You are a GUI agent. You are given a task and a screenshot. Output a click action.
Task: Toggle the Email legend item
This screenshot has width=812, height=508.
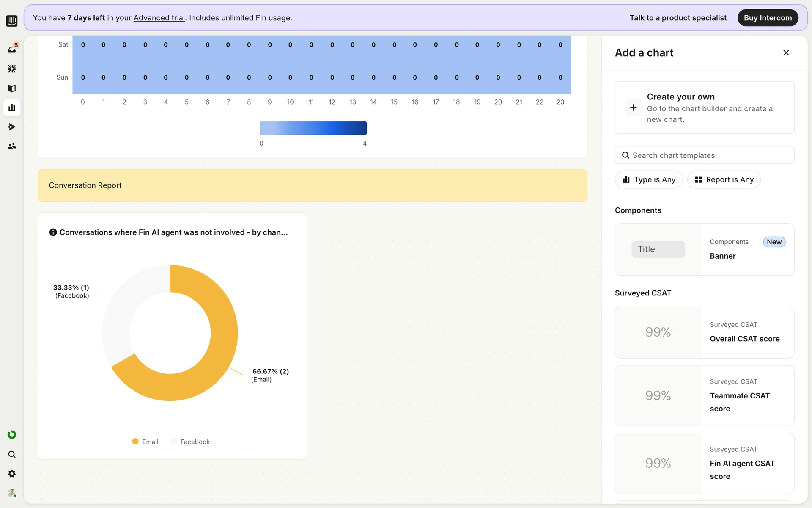pyautogui.click(x=145, y=442)
